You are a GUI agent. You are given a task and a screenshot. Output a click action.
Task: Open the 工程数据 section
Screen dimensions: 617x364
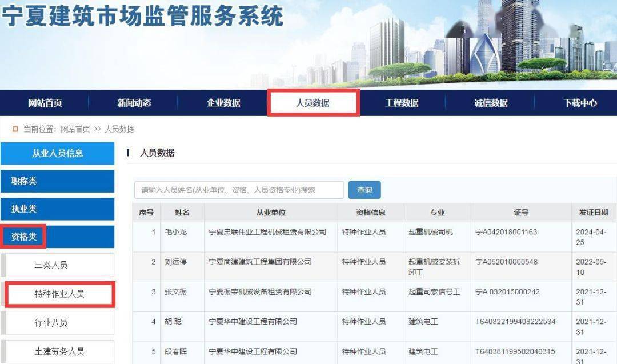click(402, 103)
